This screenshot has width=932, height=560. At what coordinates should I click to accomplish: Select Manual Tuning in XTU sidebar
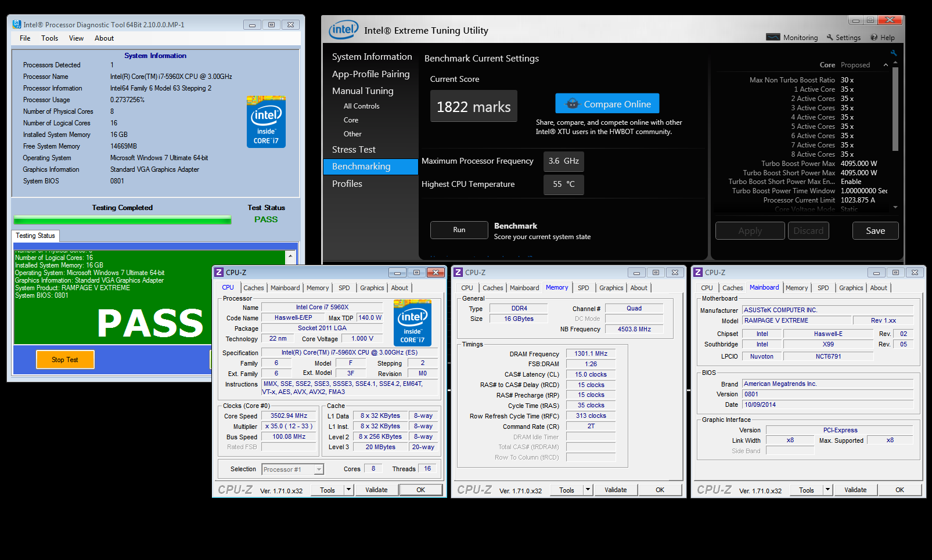(362, 91)
